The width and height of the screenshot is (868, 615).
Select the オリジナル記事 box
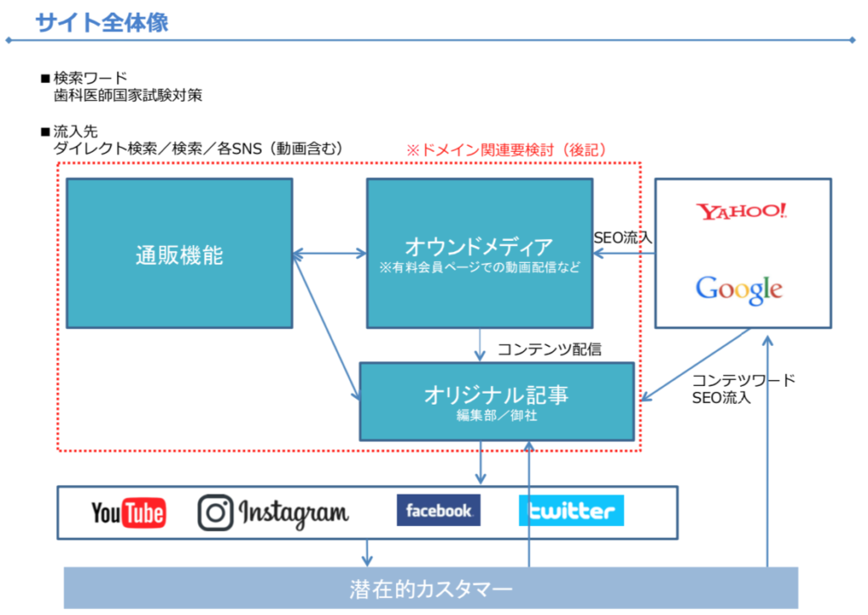pyautogui.click(x=497, y=402)
